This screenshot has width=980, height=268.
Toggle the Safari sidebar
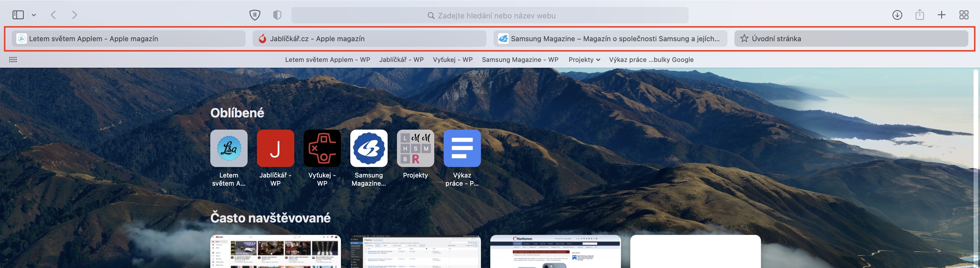(x=18, y=15)
